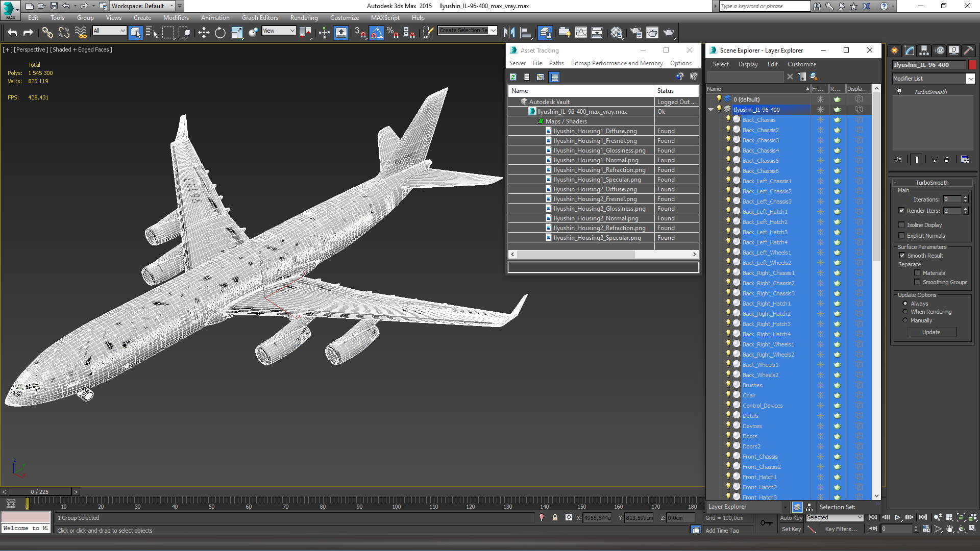Refresh the Asset Tracking list

pyautogui.click(x=513, y=77)
